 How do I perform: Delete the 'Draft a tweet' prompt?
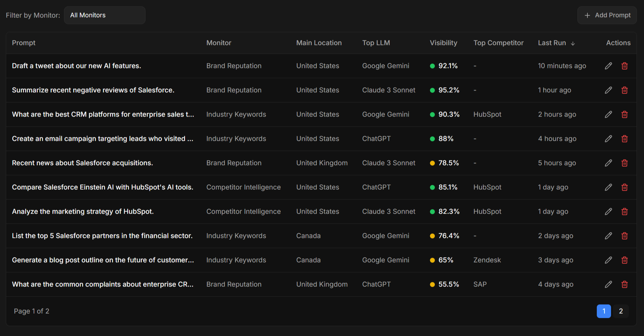pos(625,66)
